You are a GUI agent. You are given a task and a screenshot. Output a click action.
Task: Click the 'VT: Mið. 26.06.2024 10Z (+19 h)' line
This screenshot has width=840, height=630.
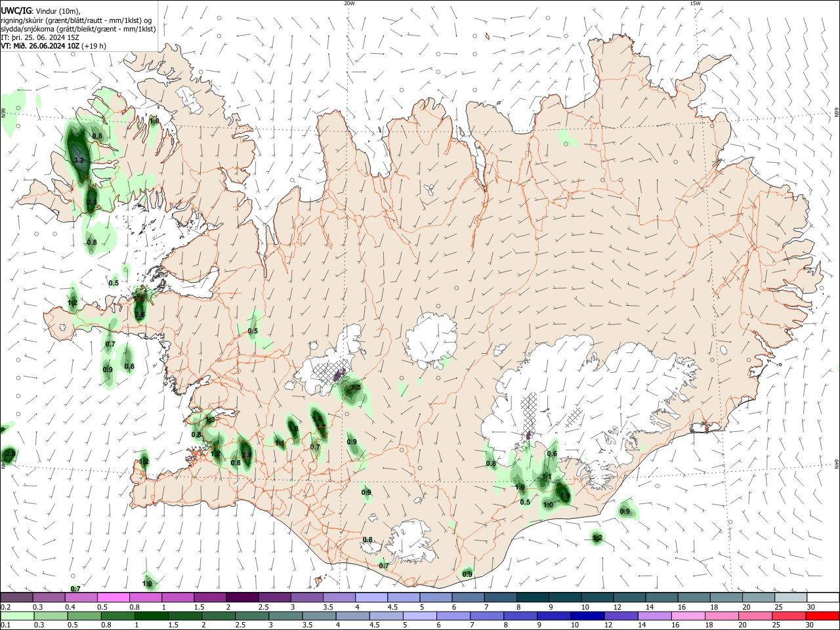53,46
